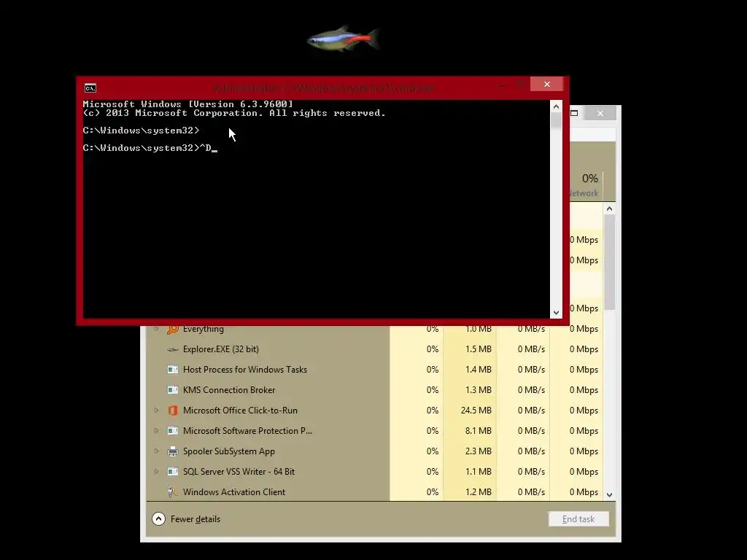
Task: Click the Windows Activation Client keys icon
Action: pyautogui.click(x=172, y=492)
